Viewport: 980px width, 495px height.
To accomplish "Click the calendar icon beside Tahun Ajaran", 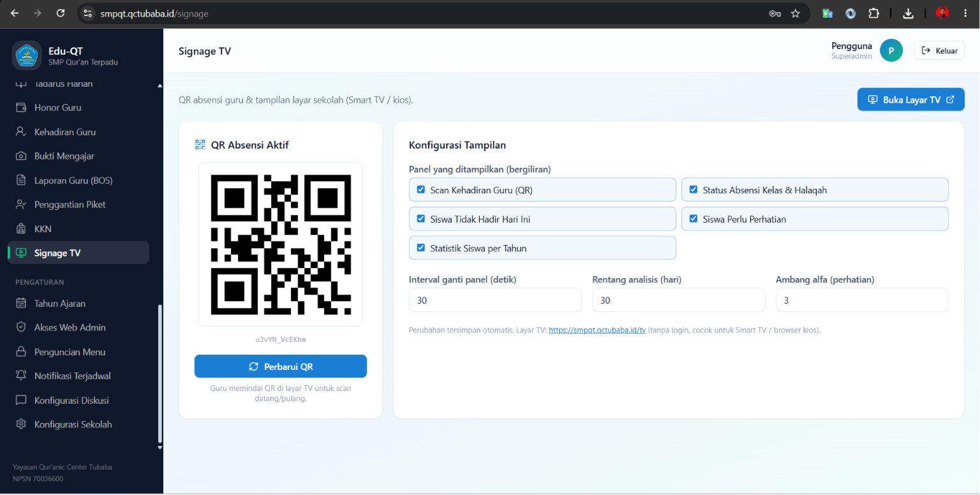I will [x=21, y=303].
